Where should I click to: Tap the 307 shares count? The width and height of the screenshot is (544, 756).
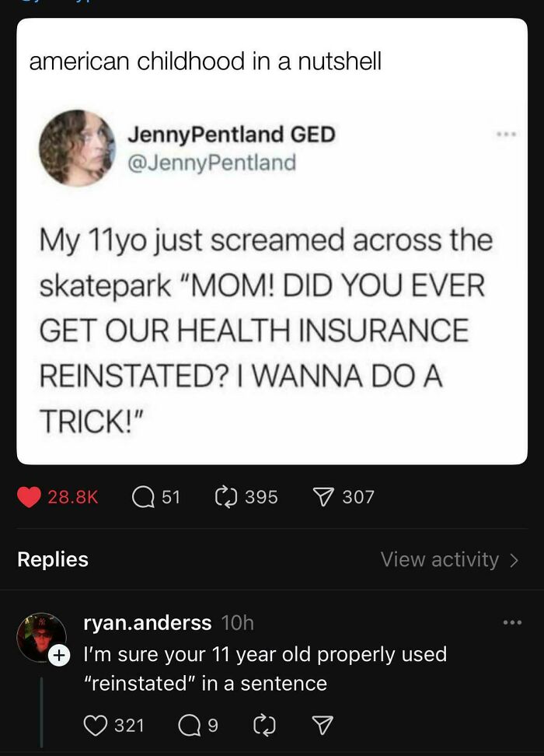tap(360, 496)
